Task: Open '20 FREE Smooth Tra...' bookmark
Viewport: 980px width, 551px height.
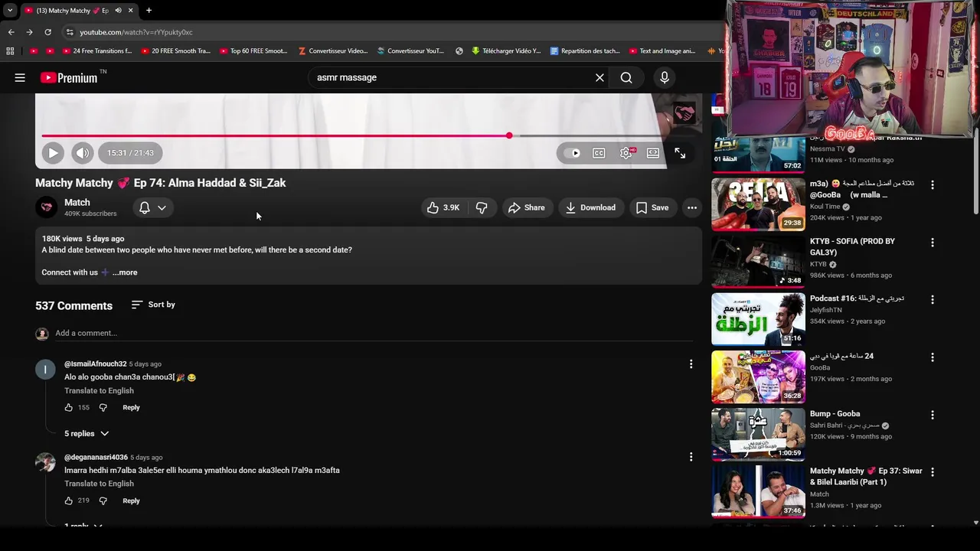Action: (x=175, y=51)
